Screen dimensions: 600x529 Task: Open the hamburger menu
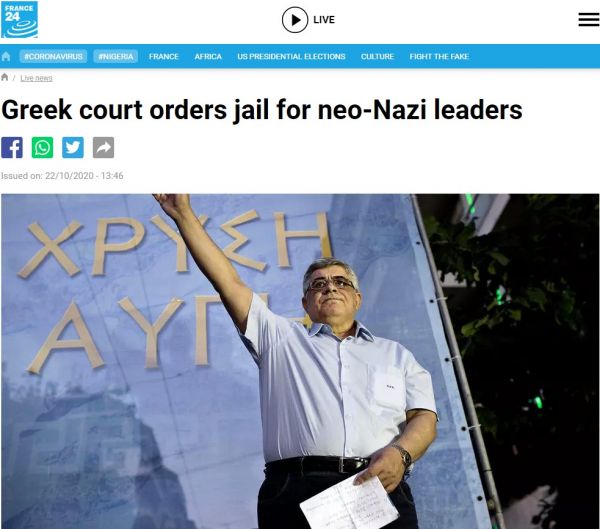(589, 20)
